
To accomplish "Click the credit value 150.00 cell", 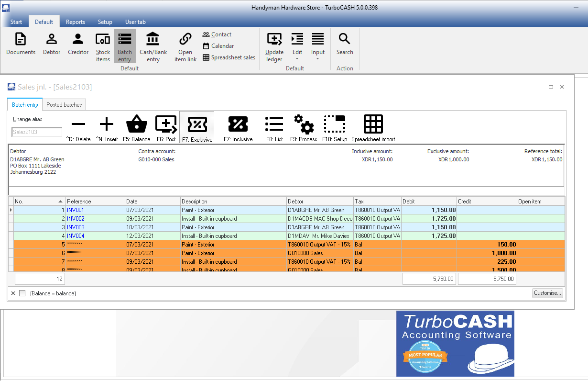I will pos(487,245).
